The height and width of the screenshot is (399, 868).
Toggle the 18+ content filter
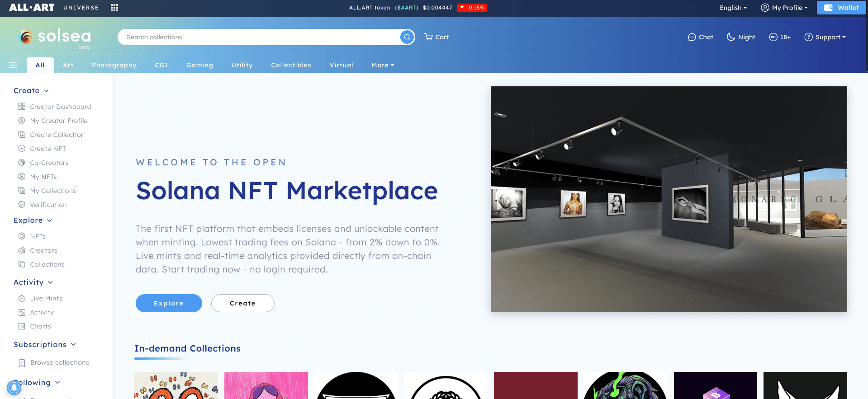pos(780,37)
